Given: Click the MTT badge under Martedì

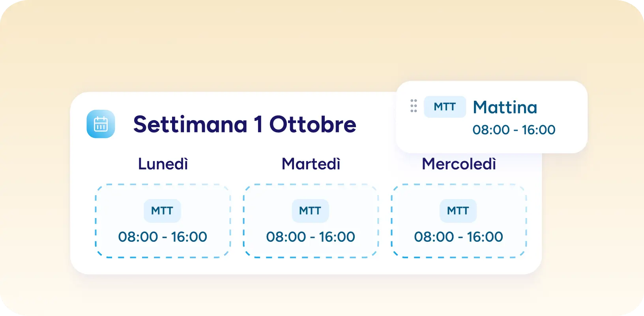Looking at the screenshot, I should tap(310, 211).
